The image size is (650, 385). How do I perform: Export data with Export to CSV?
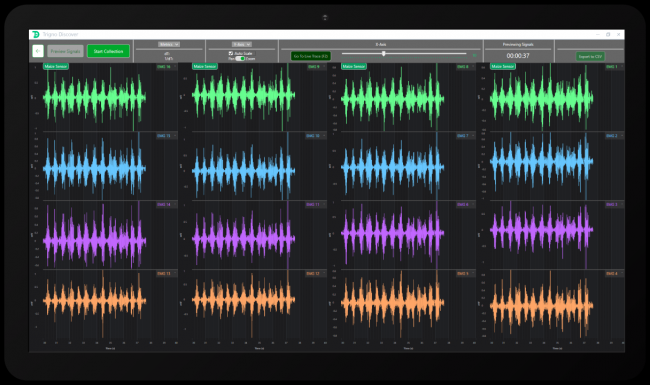pyautogui.click(x=590, y=56)
